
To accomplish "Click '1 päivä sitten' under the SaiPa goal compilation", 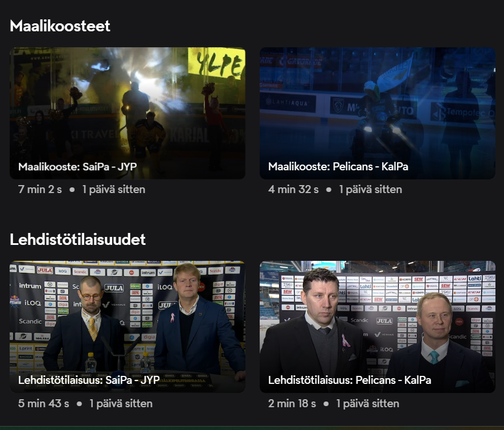I will [113, 190].
